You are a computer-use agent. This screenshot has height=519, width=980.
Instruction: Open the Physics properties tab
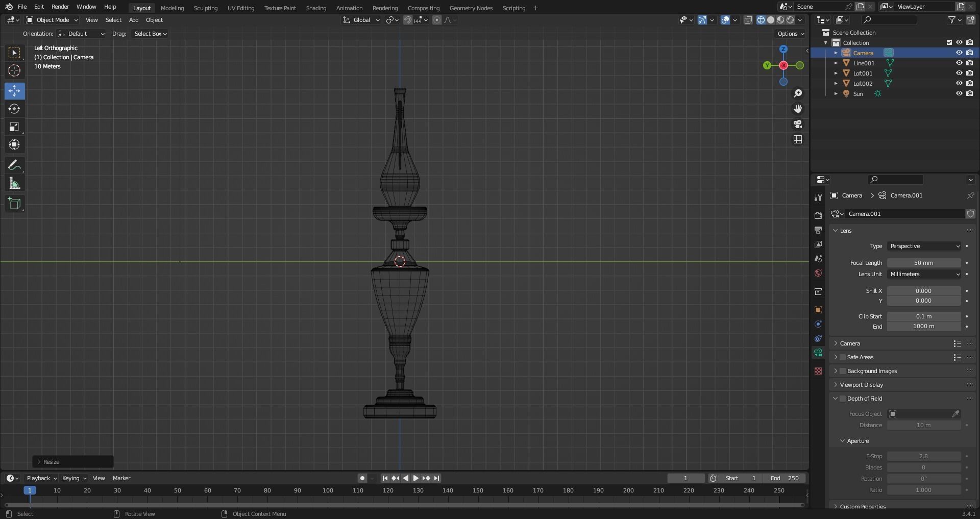click(x=818, y=324)
